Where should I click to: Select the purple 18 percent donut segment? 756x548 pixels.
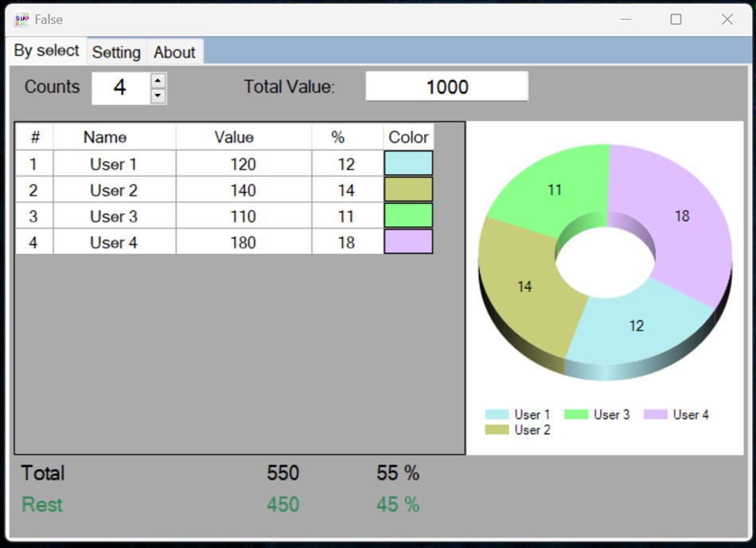(x=683, y=215)
